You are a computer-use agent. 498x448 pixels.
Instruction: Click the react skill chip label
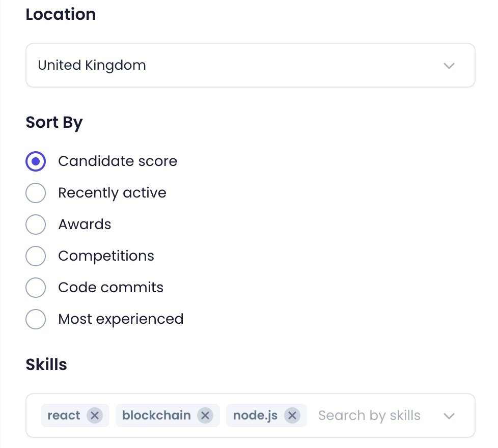(64, 415)
